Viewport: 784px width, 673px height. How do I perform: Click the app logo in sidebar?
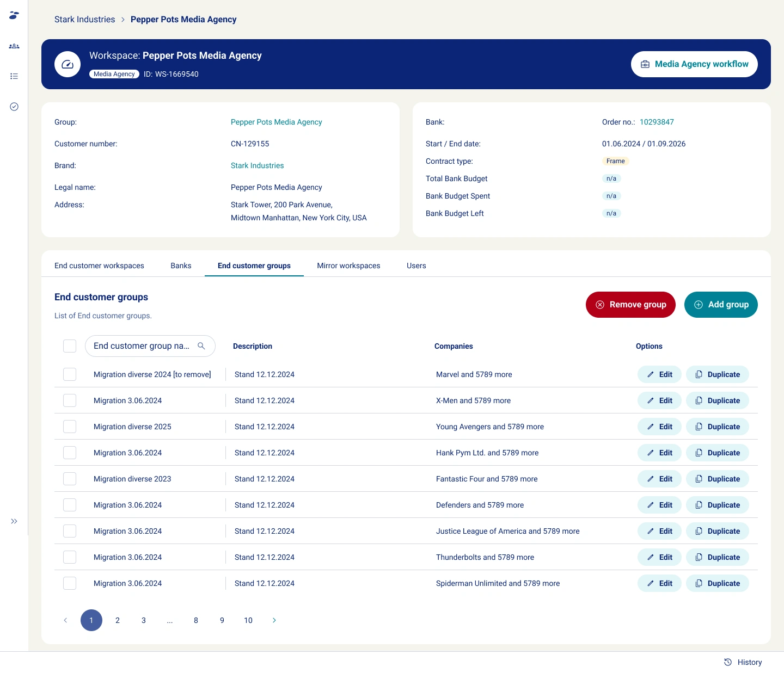[14, 15]
